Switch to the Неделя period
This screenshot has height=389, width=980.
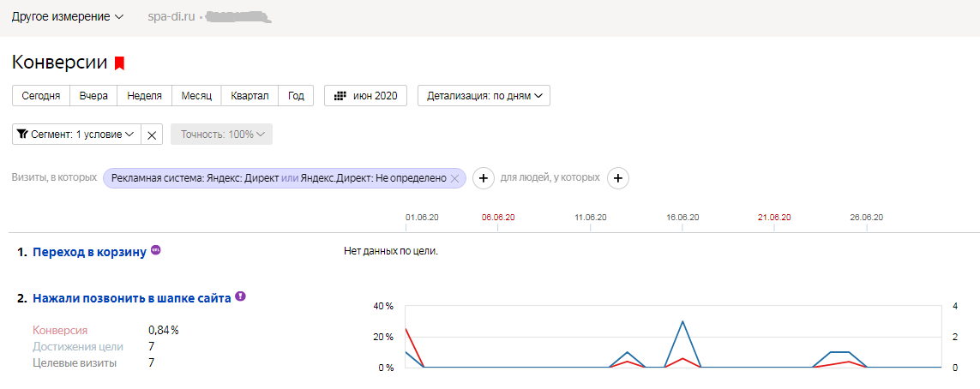144,96
